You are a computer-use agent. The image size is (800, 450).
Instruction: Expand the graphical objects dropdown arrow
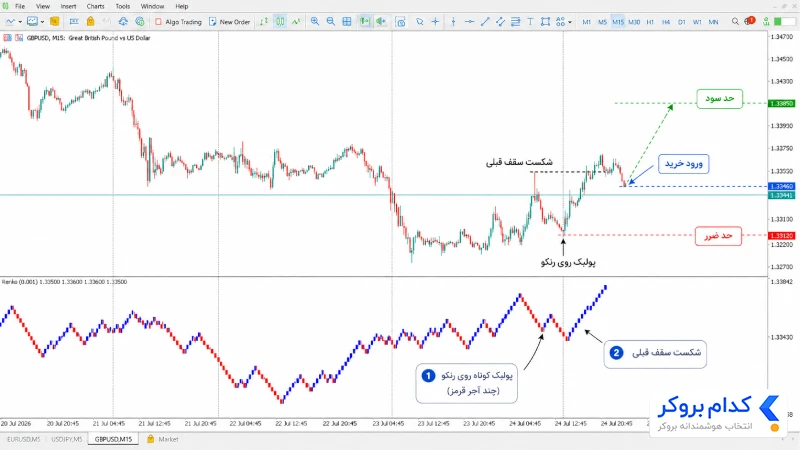click(570, 22)
